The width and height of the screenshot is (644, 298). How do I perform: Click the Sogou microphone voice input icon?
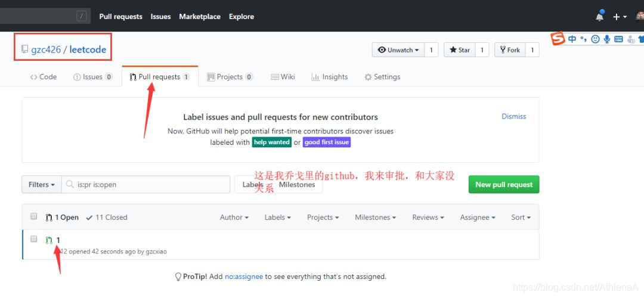(606, 39)
